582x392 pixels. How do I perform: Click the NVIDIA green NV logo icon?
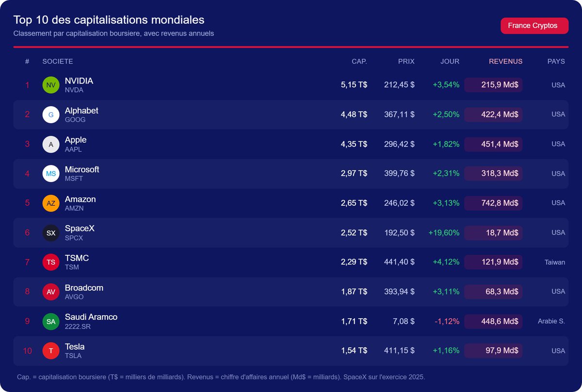point(51,85)
